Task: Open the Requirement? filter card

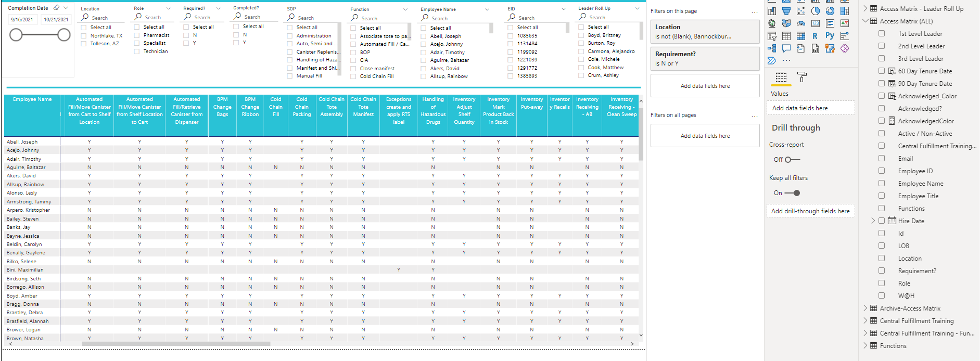Action: click(705, 59)
